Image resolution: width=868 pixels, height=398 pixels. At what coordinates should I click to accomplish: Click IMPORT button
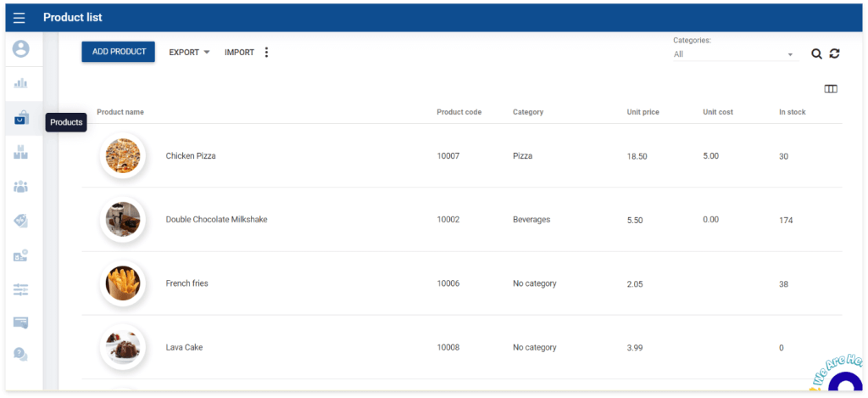coord(239,52)
